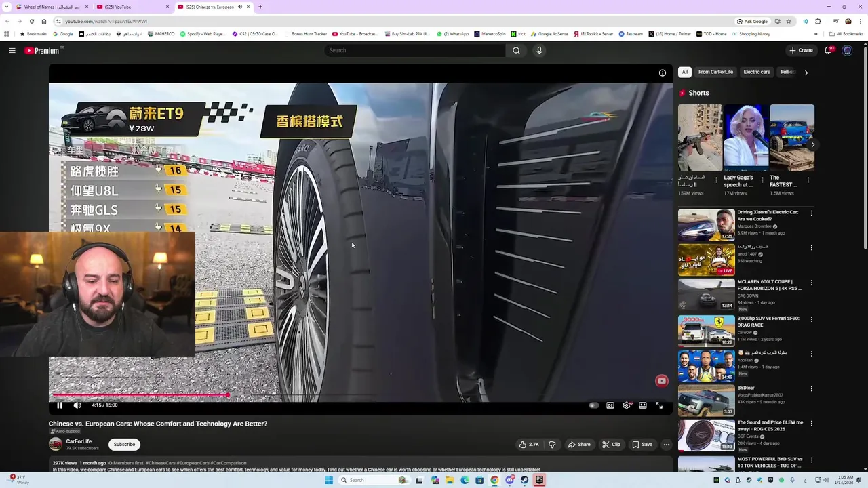
Task: Bookmark this page with star
Action: [x=788, y=21]
